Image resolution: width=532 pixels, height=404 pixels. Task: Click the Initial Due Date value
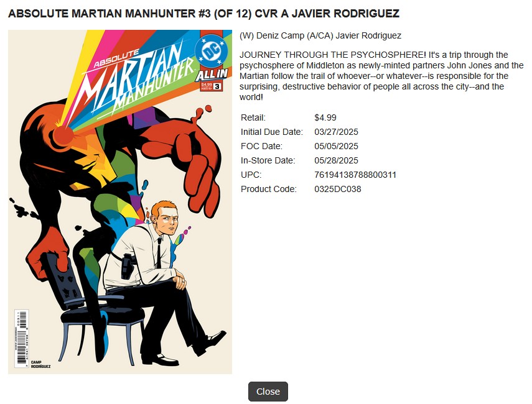[x=336, y=132]
